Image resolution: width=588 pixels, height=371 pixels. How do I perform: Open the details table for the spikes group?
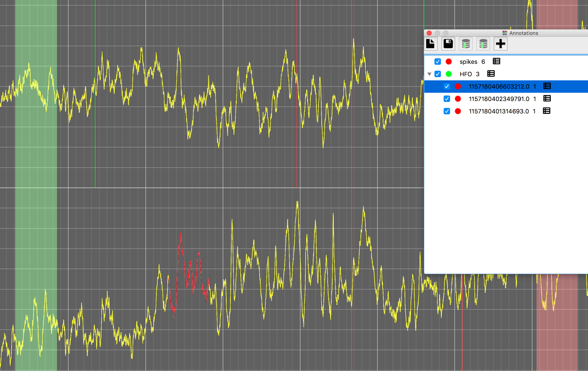point(496,62)
